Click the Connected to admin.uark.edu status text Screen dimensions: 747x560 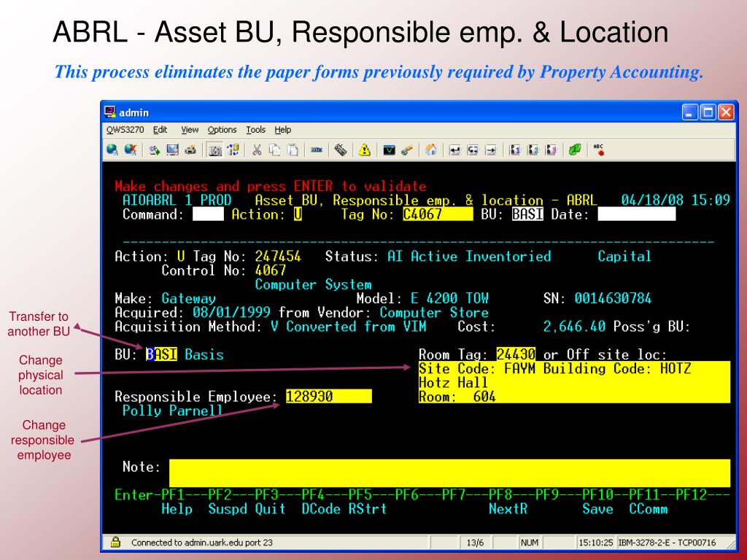(x=202, y=542)
